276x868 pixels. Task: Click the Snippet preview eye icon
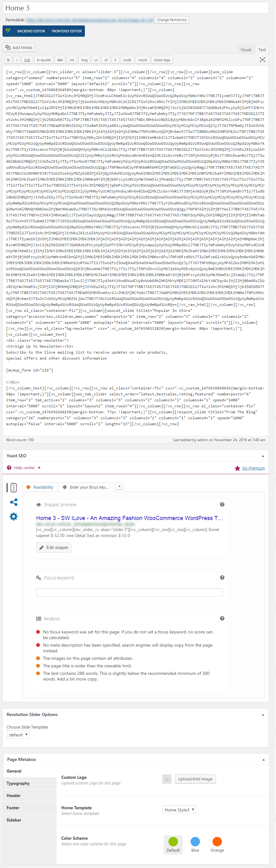pos(39,504)
